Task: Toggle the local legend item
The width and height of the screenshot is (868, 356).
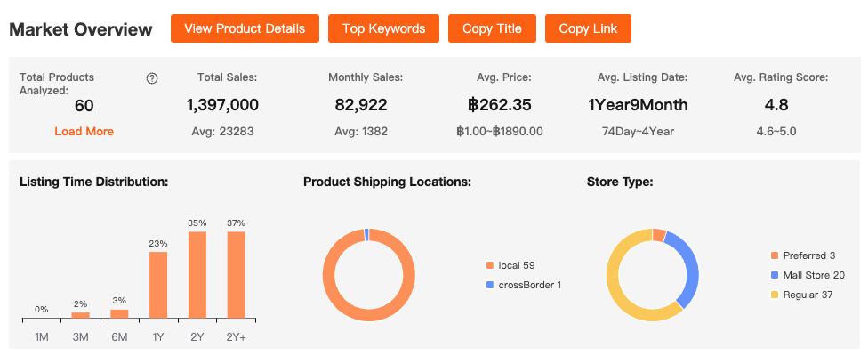Action: coord(516,265)
